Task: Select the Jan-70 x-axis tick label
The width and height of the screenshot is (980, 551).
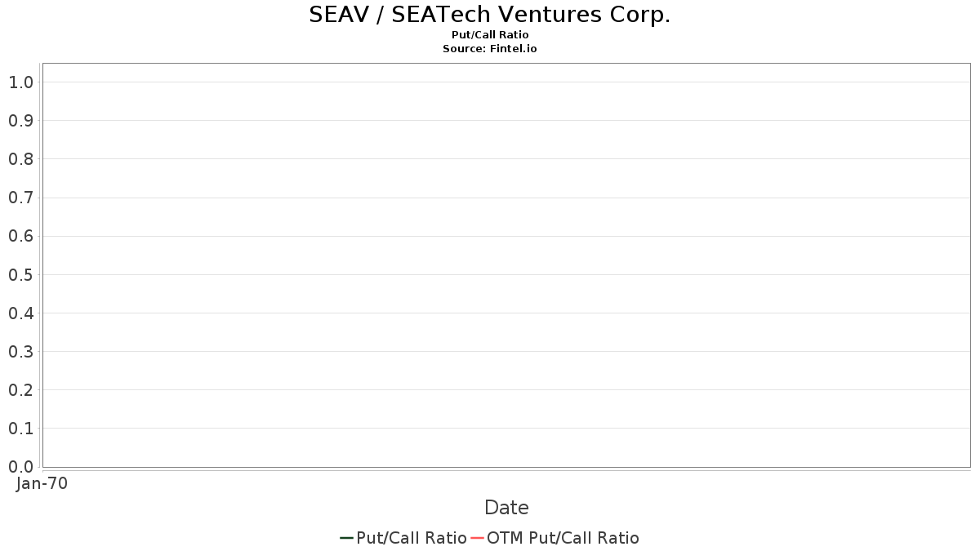Action: pyautogui.click(x=42, y=483)
